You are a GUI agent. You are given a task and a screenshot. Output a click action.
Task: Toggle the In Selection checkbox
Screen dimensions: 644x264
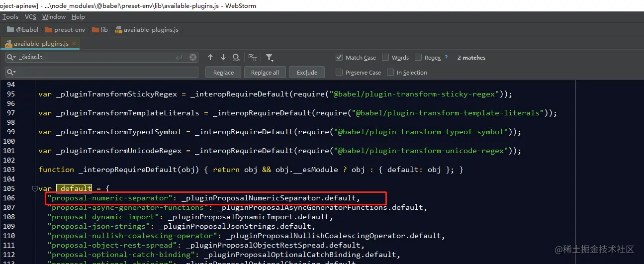(x=390, y=73)
